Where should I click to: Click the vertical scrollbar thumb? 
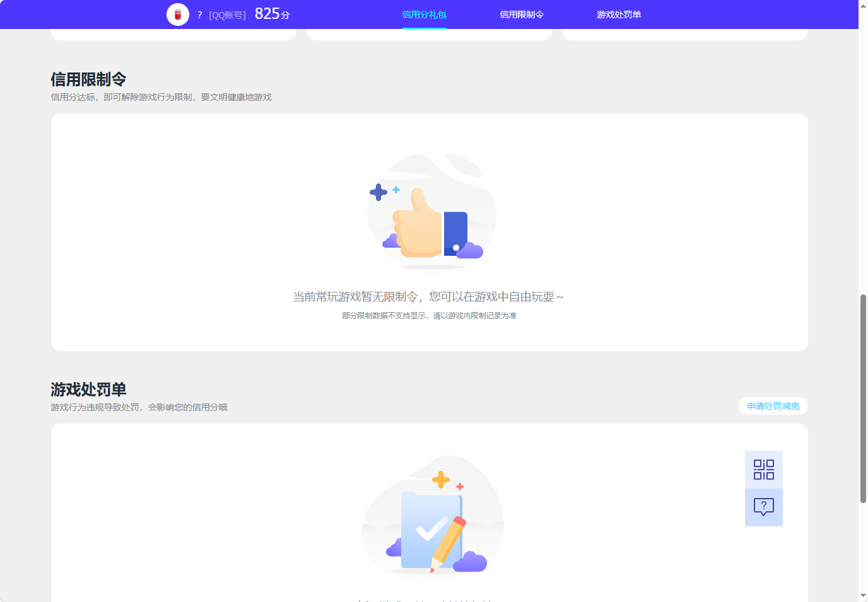[x=863, y=398]
